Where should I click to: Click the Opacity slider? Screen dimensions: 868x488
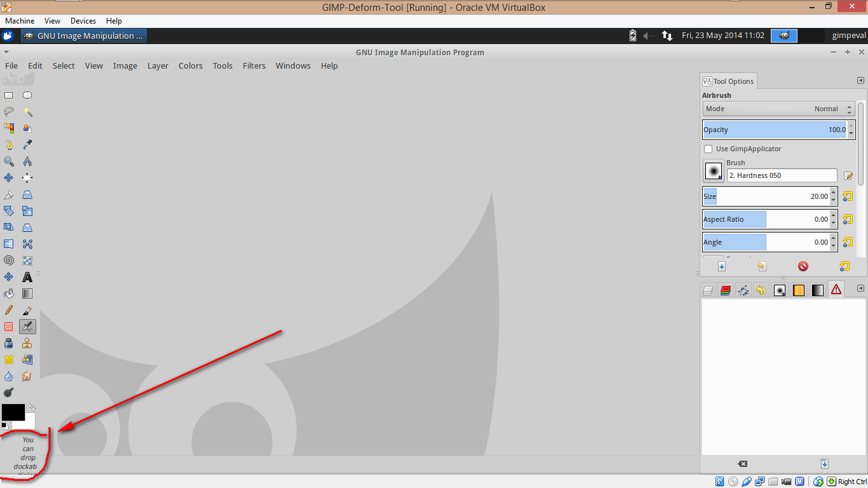point(775,130)
